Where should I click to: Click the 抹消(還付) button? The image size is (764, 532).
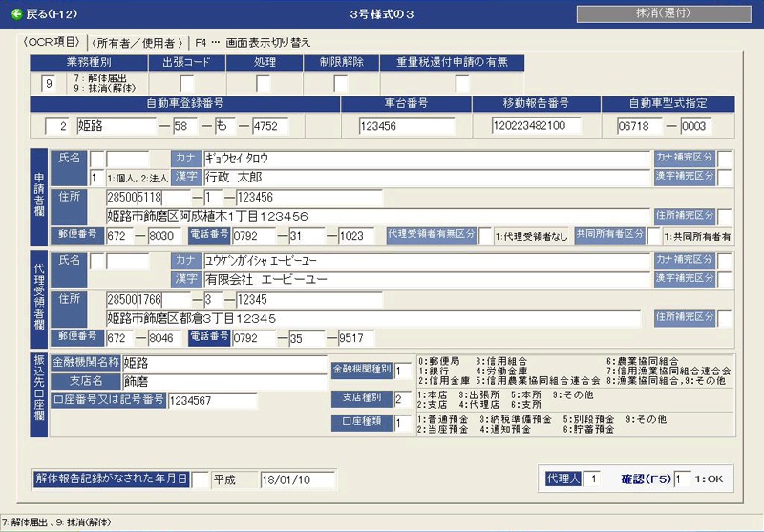pos(664,13)
